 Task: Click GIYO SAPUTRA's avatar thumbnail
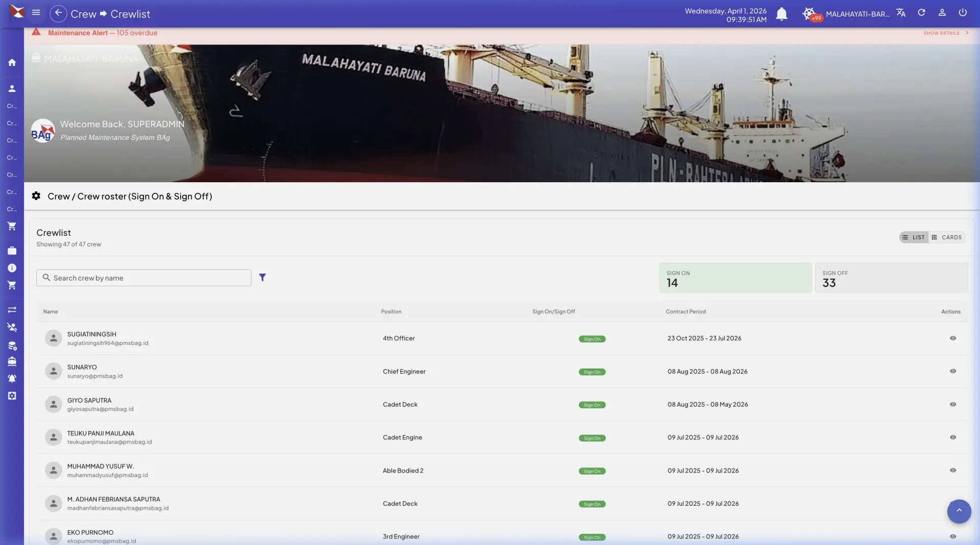click(53, 404)
